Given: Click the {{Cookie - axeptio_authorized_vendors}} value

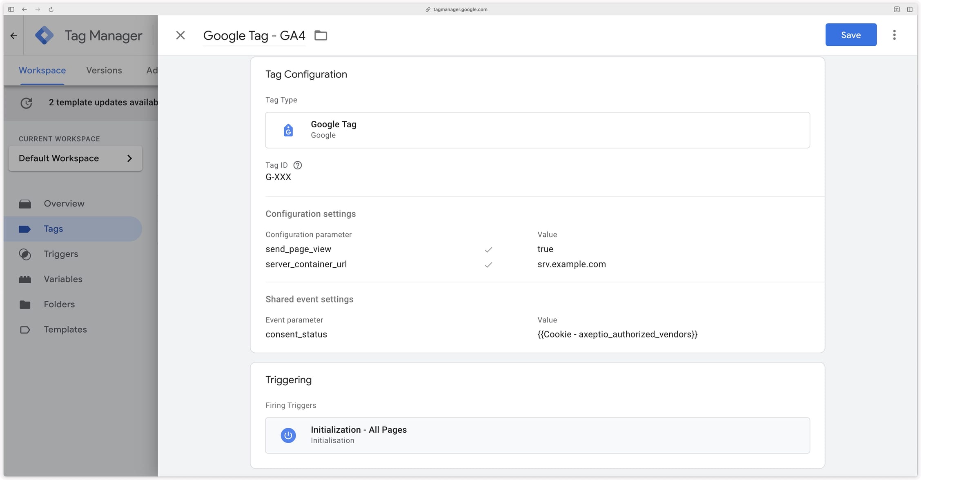Looking at the screenshot, I should coord(617,334).
